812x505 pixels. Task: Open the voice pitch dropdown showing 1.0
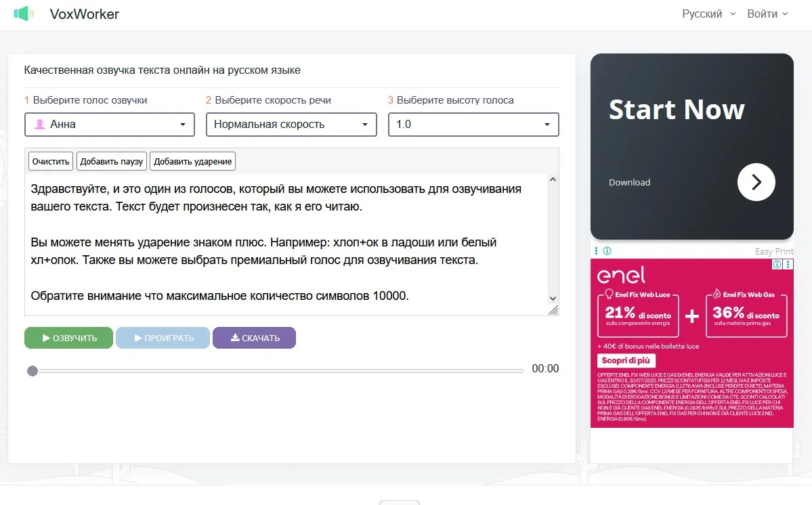coord(473,125)
